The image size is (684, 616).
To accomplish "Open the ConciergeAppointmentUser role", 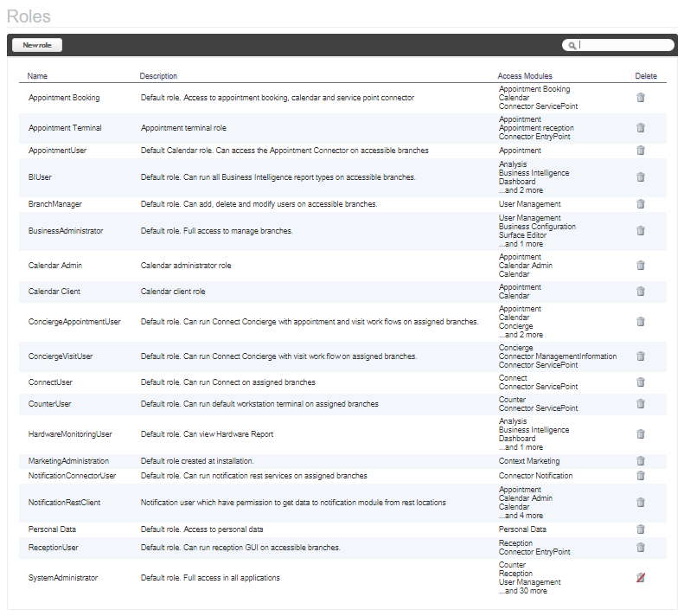I will (x=74, y=322).
